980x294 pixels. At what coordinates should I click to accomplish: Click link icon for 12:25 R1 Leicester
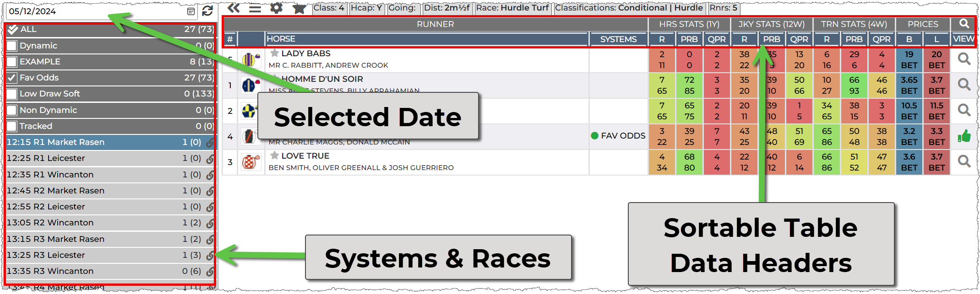pos(210,159)
